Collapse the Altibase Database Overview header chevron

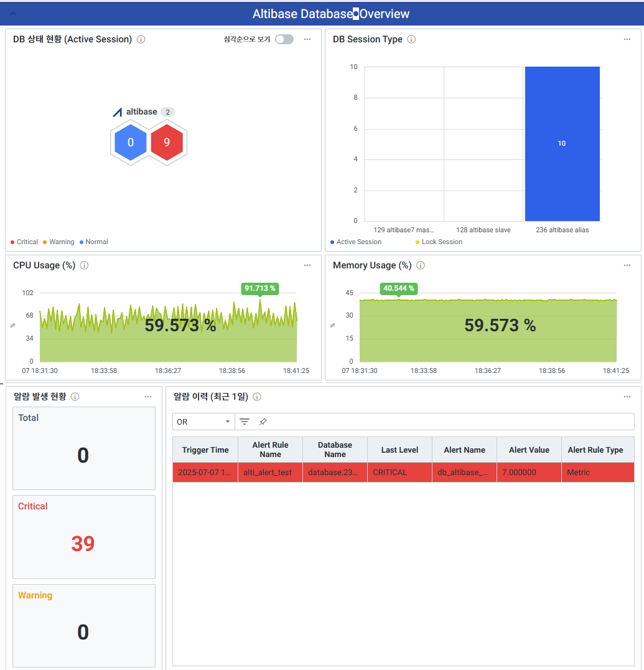[x=13, y=14]
